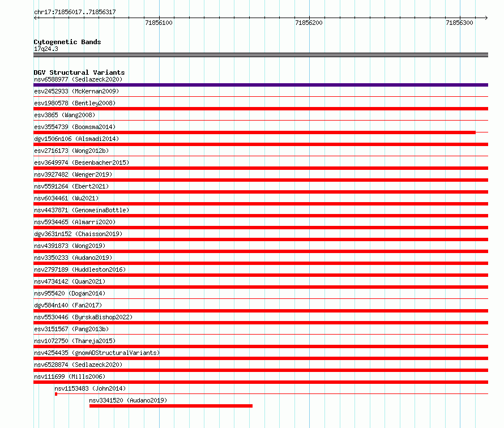Open variant esv1980578 (Bentley2008)
504x428 pixels.
pos(75,103)
